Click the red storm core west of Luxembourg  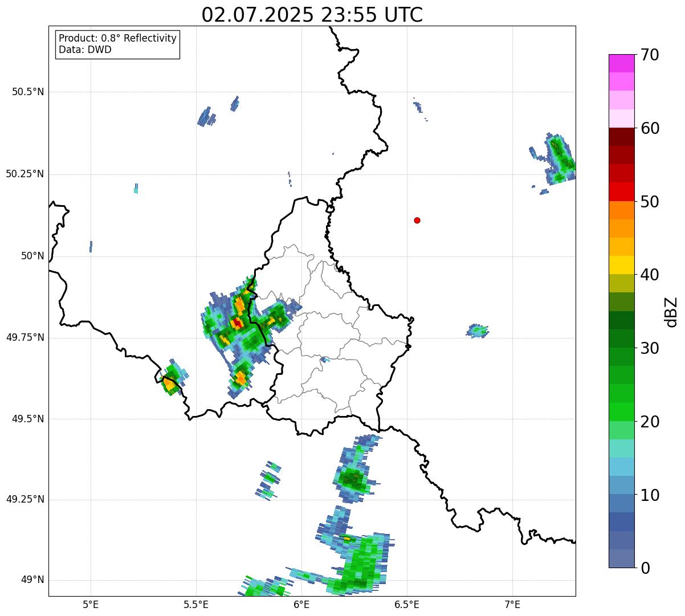coord(237,324)
